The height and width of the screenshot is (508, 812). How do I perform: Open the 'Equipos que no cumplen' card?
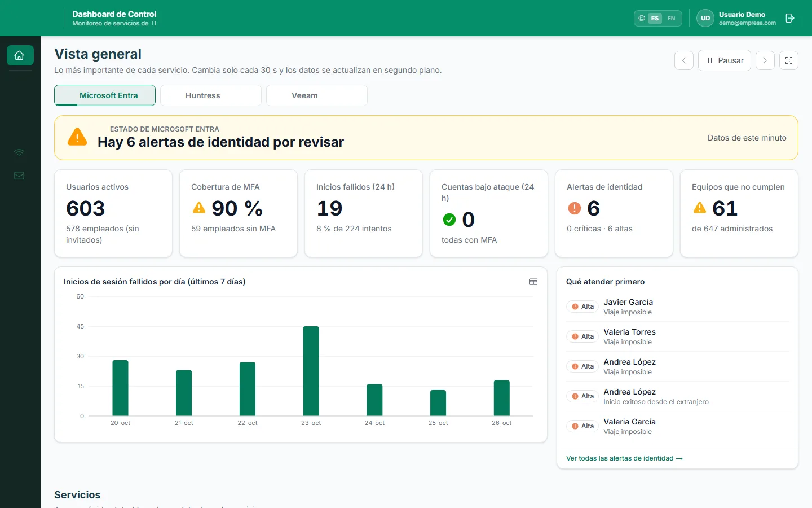(739, 213)
